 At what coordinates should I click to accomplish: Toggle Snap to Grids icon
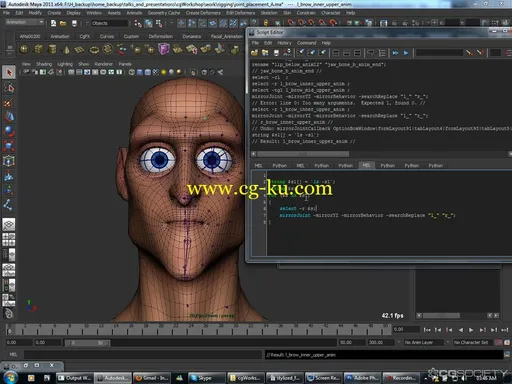click(181, 23)
